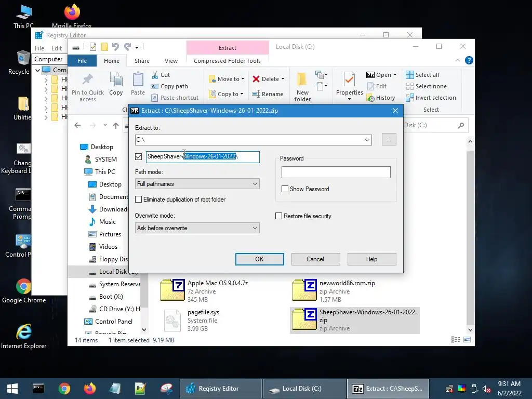
Task: Click the back arrow in Explorer navigation
Action: tap(77, 125)
